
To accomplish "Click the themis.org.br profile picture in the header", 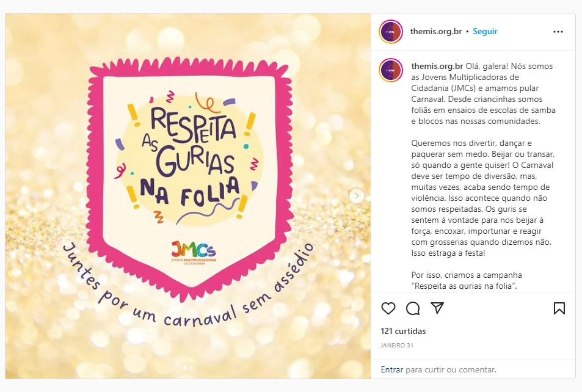I will pyautogui.click(x=391, y=31).
